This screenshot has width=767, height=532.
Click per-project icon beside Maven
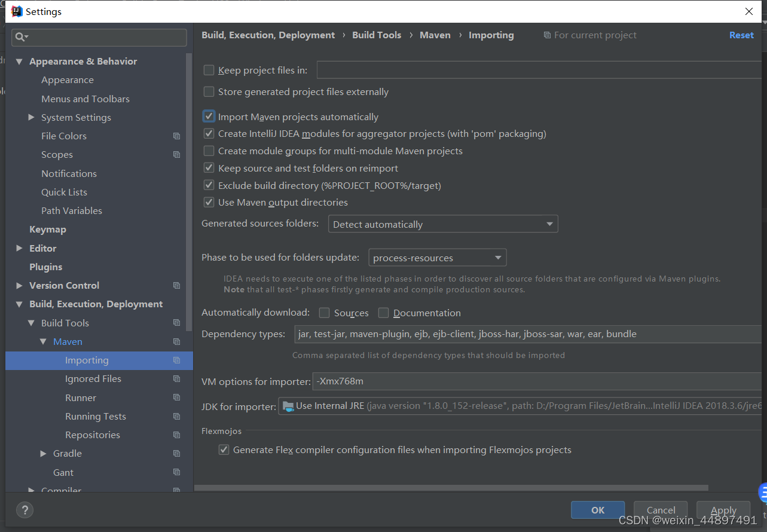pos(176,342)
